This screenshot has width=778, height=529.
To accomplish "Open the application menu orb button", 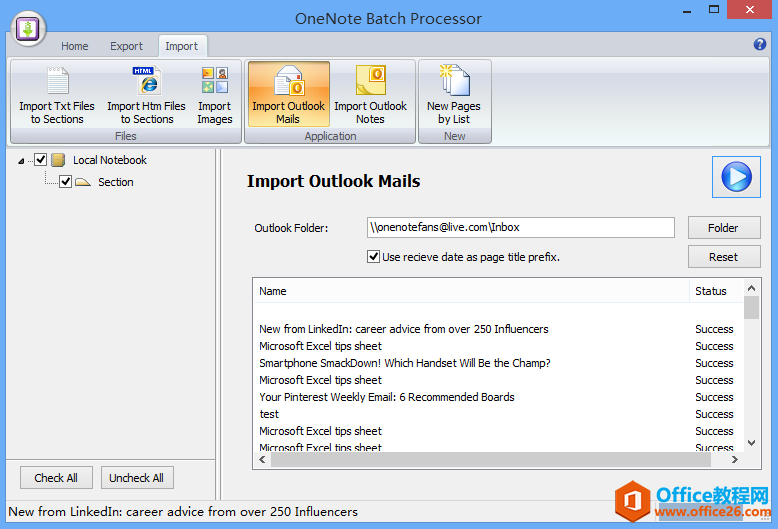I will (x=28, y=29).
